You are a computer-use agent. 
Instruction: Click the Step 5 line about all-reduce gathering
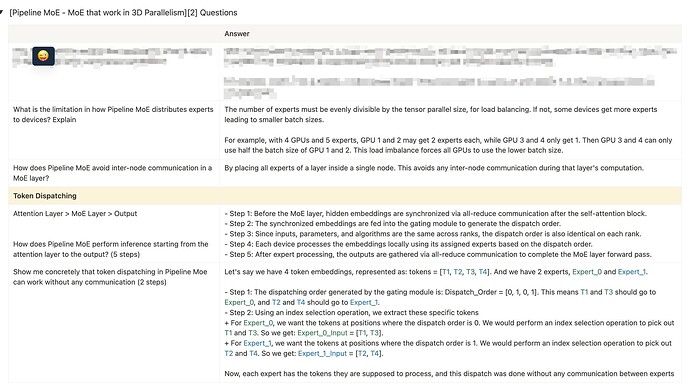click(438, 254)
